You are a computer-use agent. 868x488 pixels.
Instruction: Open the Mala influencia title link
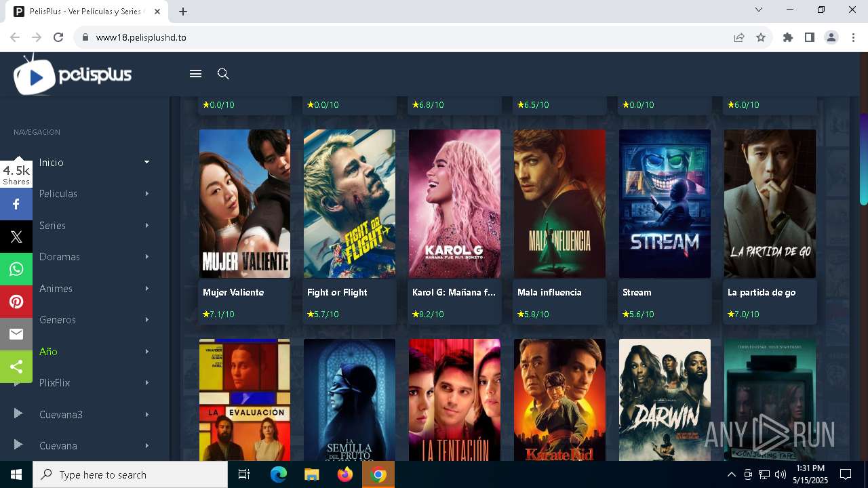click(x=549, y=292)
